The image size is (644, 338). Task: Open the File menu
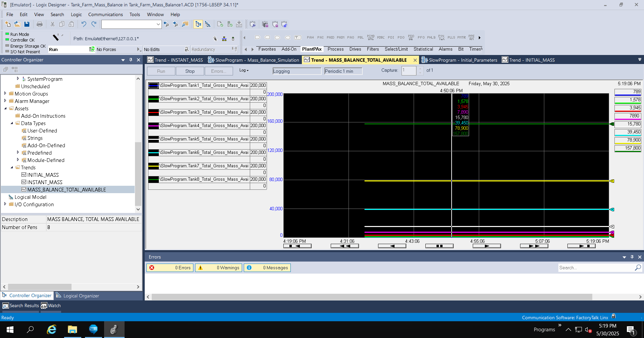click(x=10, y=14)
